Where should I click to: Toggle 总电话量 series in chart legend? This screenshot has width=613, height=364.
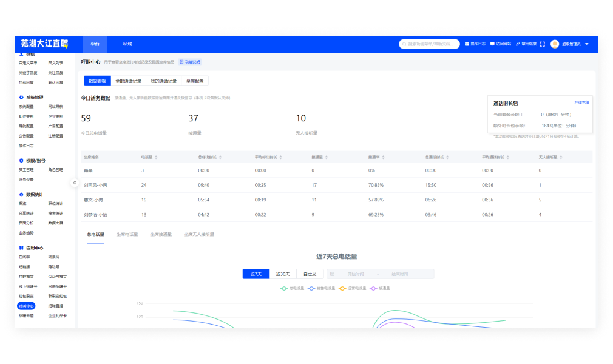click(x=293, y=288)
